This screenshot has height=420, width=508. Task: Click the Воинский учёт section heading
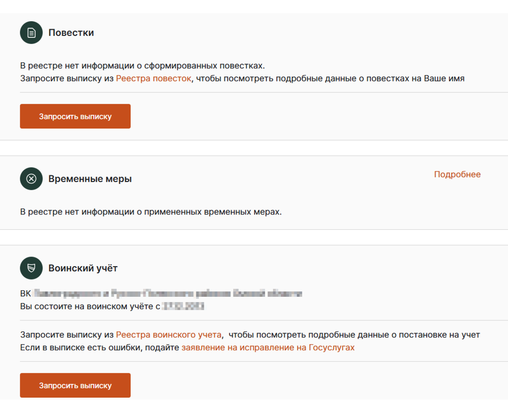[x=83, y=268]
